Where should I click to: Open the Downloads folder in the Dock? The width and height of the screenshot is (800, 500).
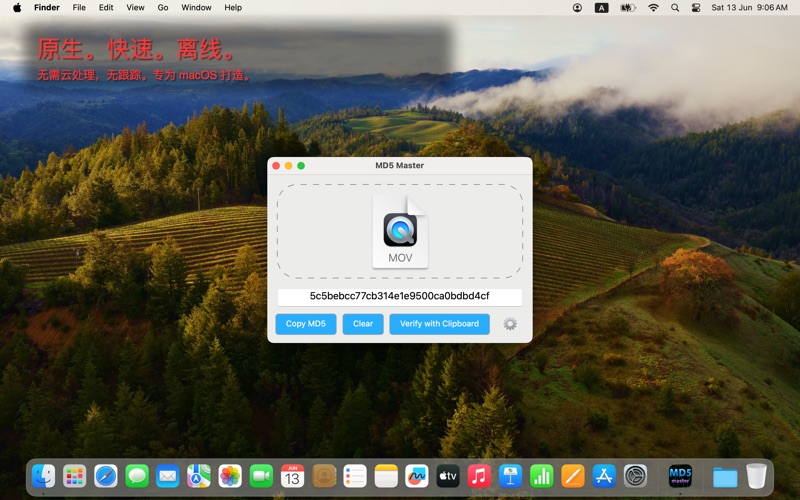(x=725, y=477)
